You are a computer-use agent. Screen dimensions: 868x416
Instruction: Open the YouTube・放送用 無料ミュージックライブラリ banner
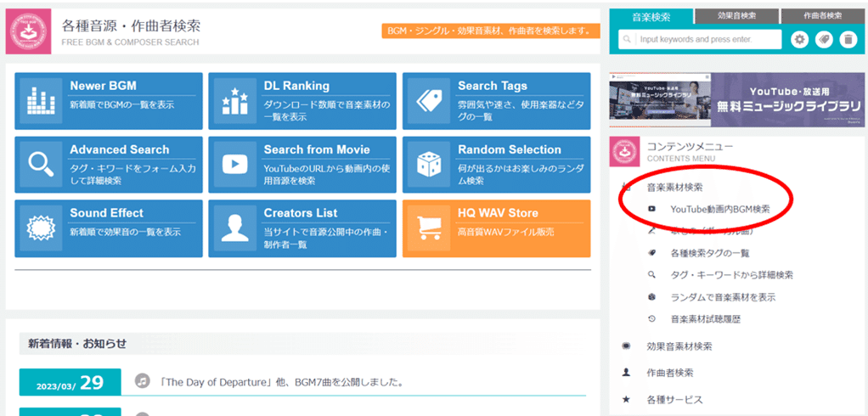pos(736,100)
